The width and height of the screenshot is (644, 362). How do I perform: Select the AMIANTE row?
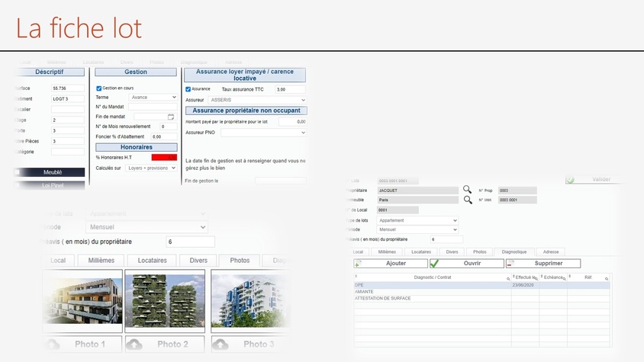[x=481, y=291]
